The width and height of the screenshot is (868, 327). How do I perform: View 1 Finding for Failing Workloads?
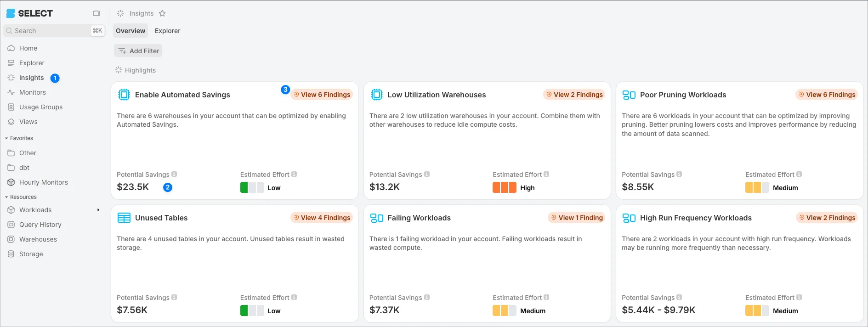click(577, 218)
